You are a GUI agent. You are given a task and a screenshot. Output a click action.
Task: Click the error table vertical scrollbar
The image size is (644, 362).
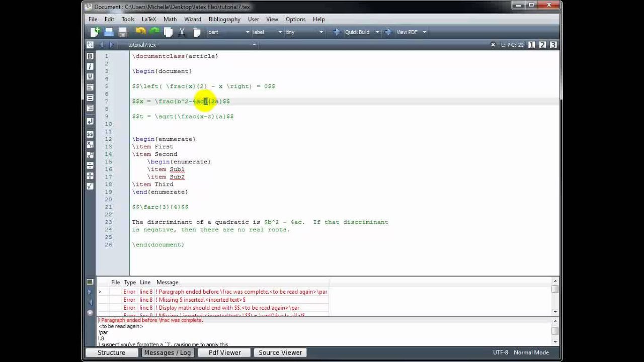[x=555, y=297]
